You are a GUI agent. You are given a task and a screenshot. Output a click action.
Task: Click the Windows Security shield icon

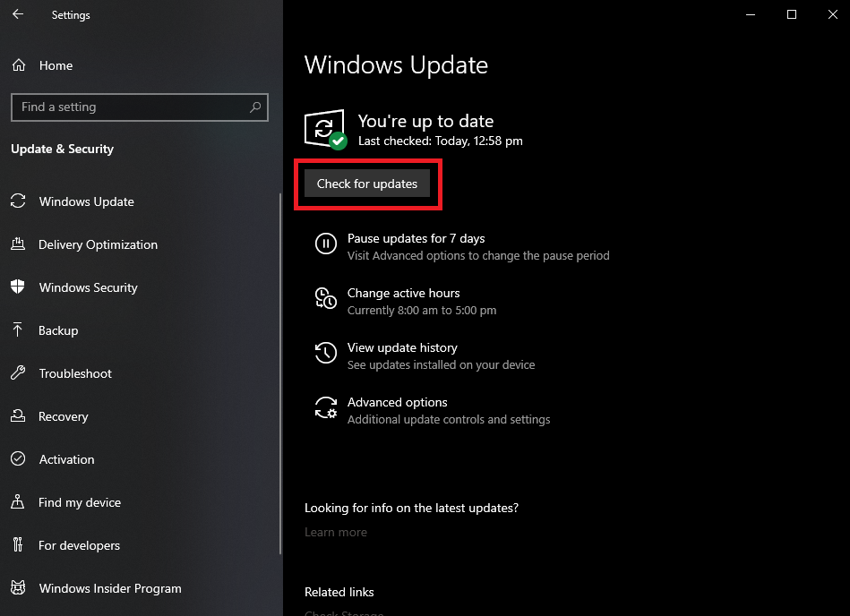point(18,287)
